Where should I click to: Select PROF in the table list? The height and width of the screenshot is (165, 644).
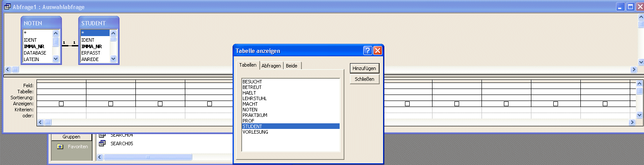291,121
